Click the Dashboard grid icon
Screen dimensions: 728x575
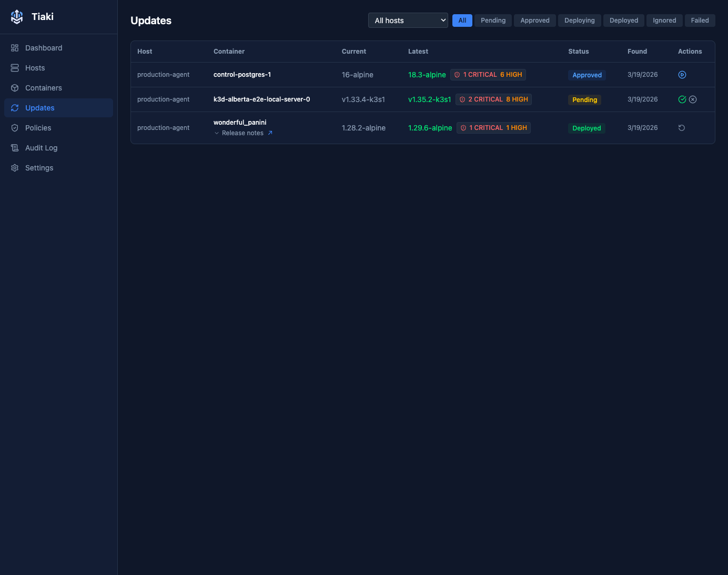click(15, 48)
